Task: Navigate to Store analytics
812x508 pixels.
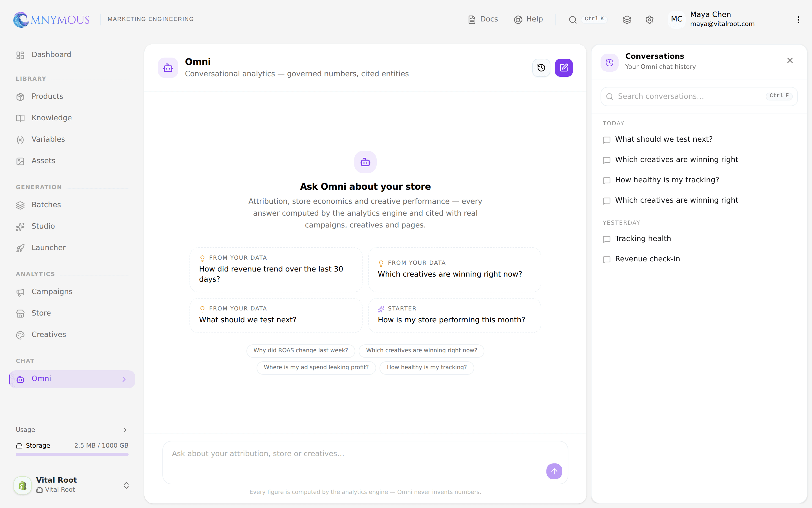Action: [x=72, y=314]
